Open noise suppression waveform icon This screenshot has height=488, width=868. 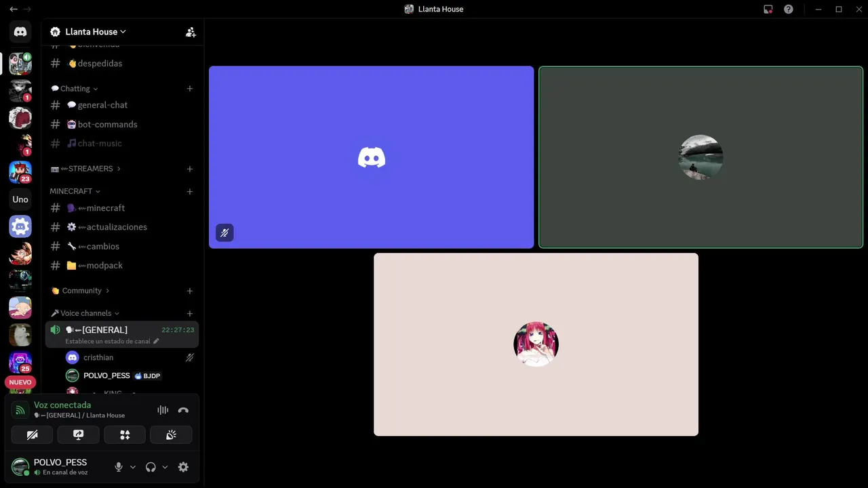click(163, 410)
